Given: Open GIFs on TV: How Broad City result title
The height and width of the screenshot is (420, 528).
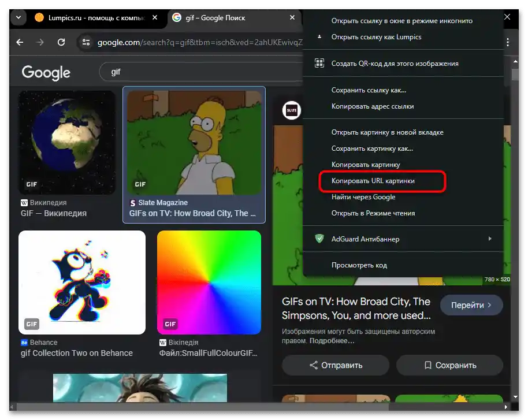Looking at the screenshot, I should click(192, 213).
